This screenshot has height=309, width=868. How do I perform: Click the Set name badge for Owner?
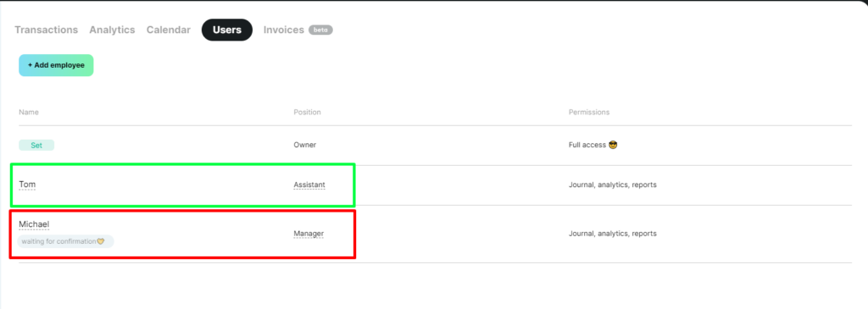pyautogui.click(x=36, y=145)
